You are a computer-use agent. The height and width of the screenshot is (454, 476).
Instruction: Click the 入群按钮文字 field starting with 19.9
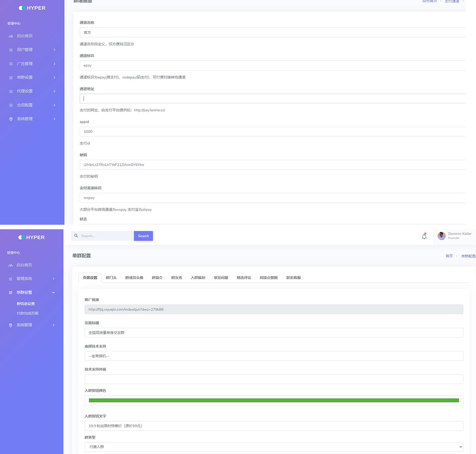pos(274,426)
